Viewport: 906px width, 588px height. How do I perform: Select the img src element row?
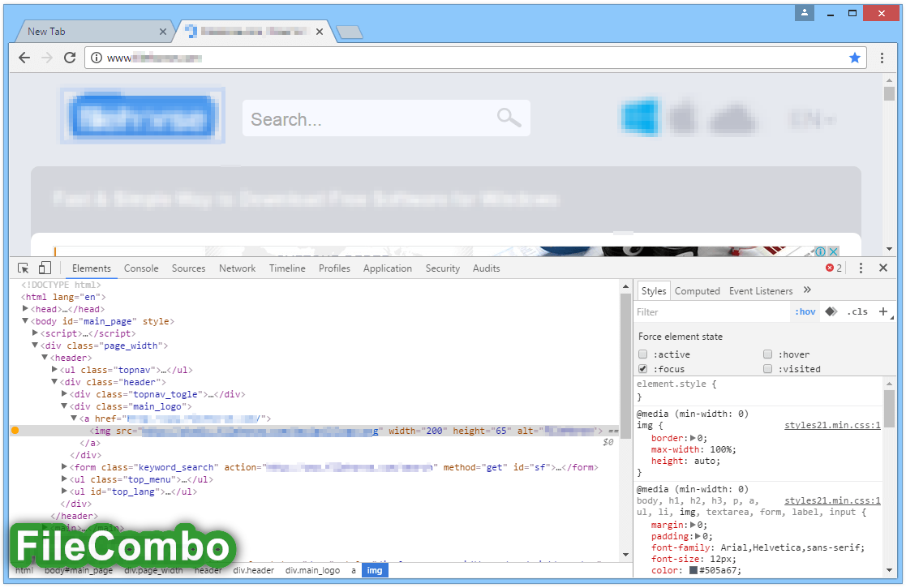315,431
